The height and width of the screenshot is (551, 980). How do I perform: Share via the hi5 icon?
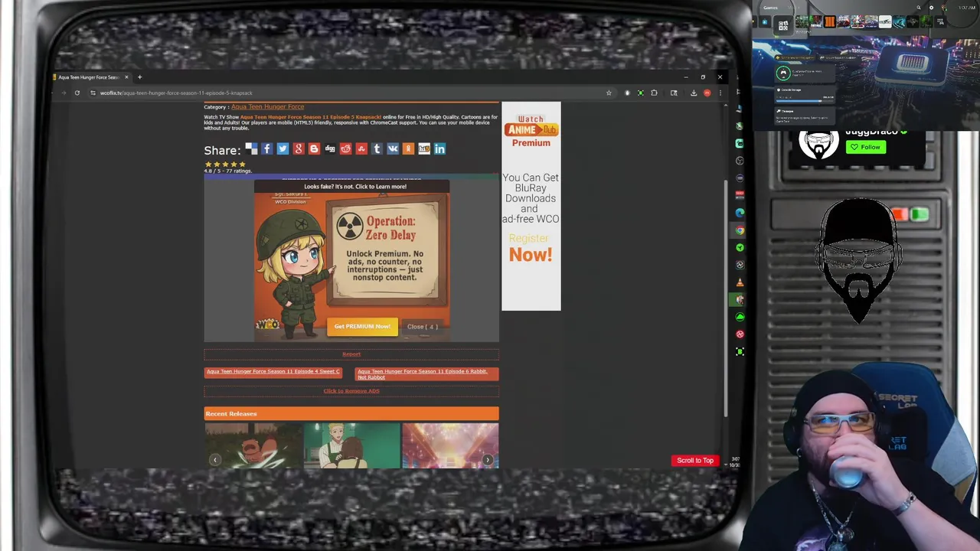424,148
